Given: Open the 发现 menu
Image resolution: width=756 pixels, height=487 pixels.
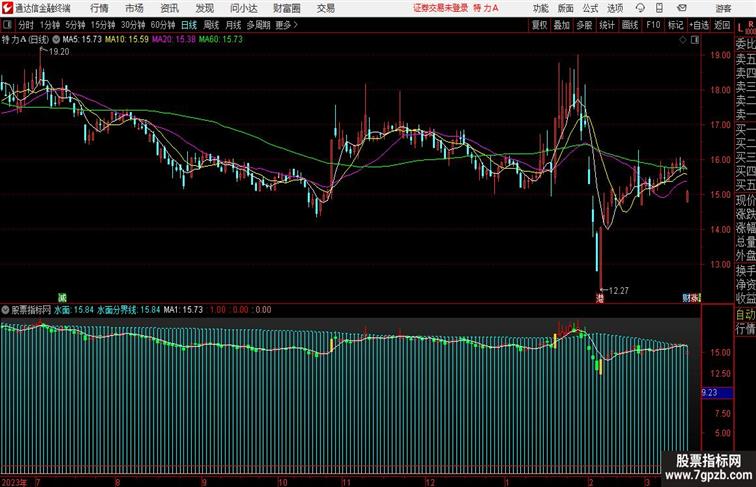Looking at the screenshot, I should coord(205,8).
